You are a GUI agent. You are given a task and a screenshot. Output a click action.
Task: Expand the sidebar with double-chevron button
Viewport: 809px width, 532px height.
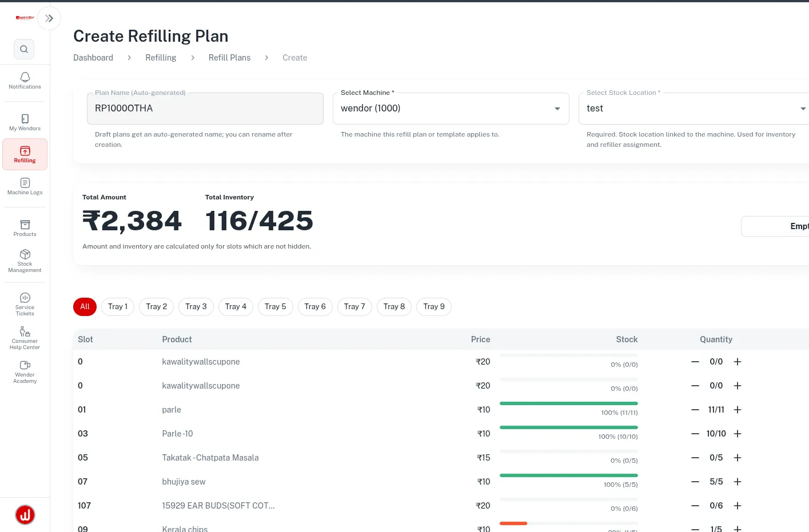coord(49,18)
